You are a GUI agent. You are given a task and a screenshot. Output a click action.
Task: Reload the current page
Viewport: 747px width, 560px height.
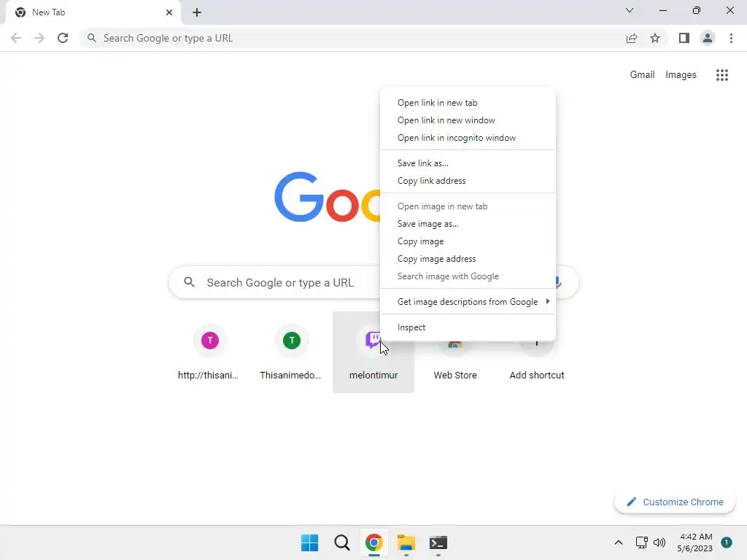coord(63,38)
